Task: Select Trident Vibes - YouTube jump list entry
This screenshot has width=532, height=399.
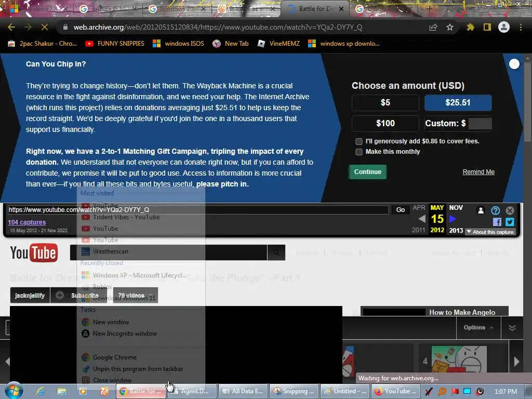Action: click(141, 217)
